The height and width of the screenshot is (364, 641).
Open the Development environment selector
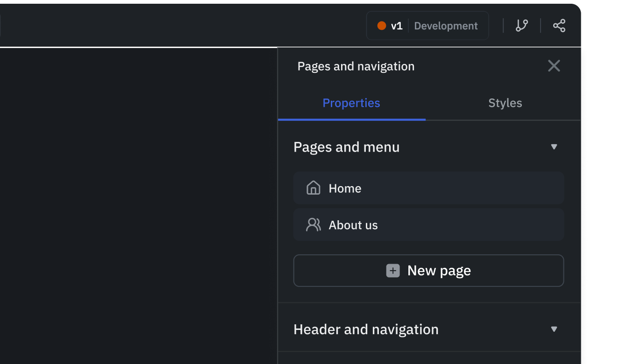[446, 26]
